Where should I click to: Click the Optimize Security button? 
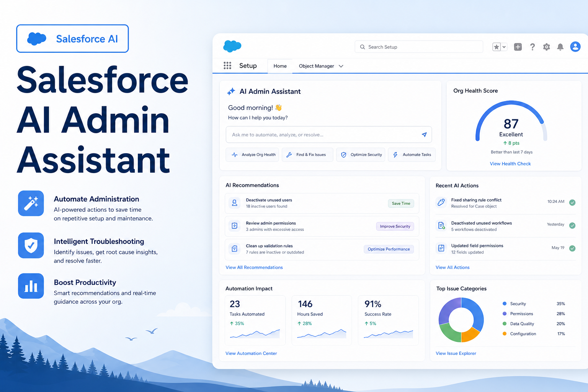point(361,155)
